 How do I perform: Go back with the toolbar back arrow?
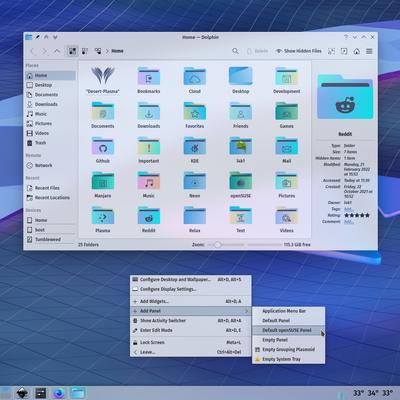[33, 51]
